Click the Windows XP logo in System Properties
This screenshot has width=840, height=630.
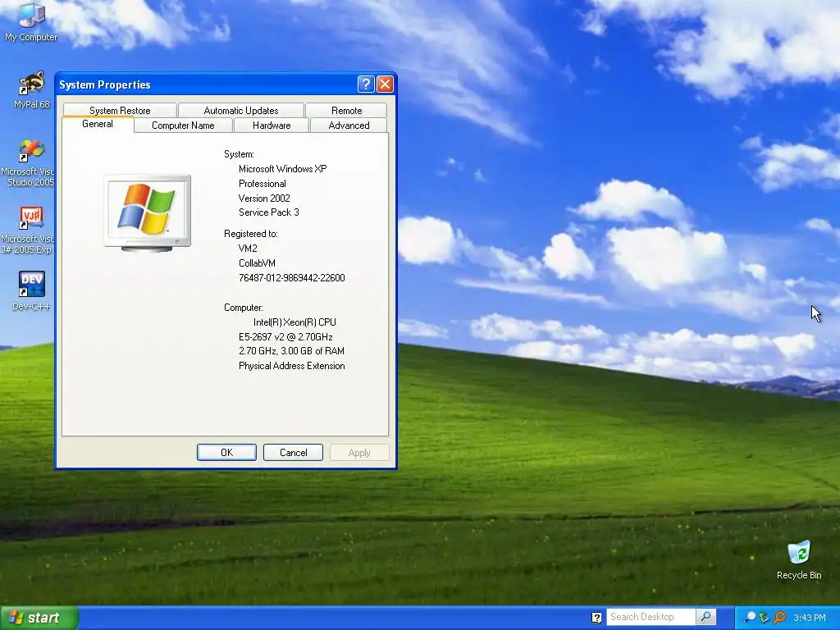coord(148,212)
